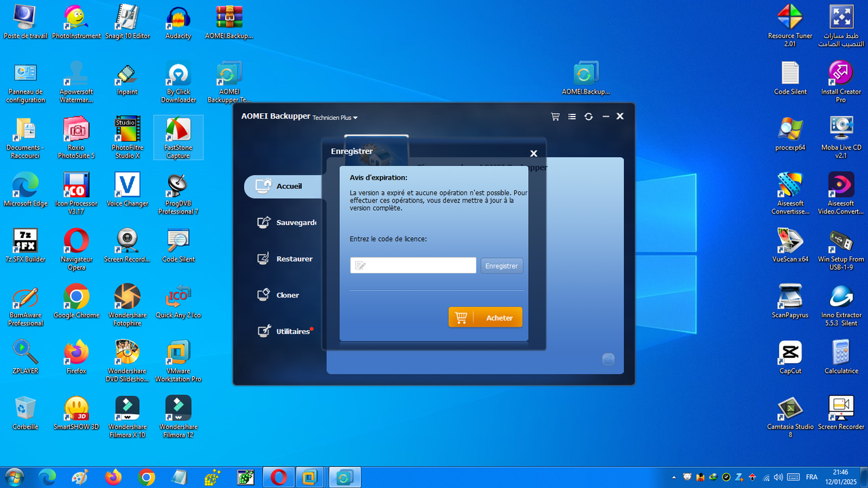
Task: Select the FastStone Capture desktop icon
Action: point(178,138)
